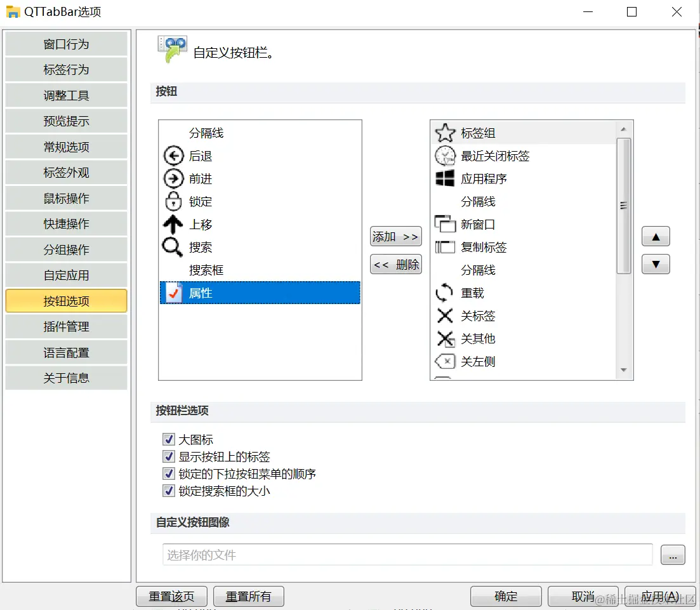Select 分隔线 below 复制标签
Viewport: 700px width, 610px height.
[524, 270]
